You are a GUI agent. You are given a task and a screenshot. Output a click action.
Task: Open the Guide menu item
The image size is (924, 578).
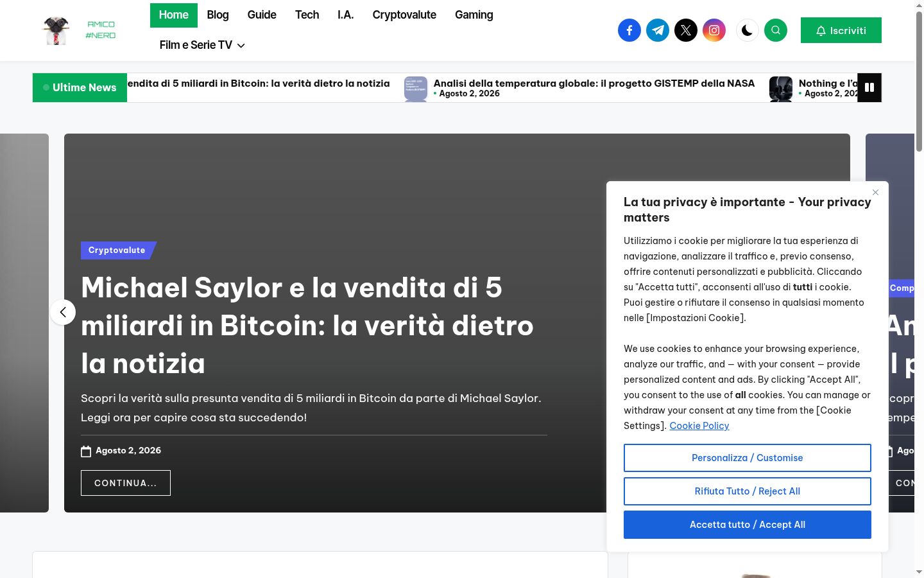(x=262, y=15)
